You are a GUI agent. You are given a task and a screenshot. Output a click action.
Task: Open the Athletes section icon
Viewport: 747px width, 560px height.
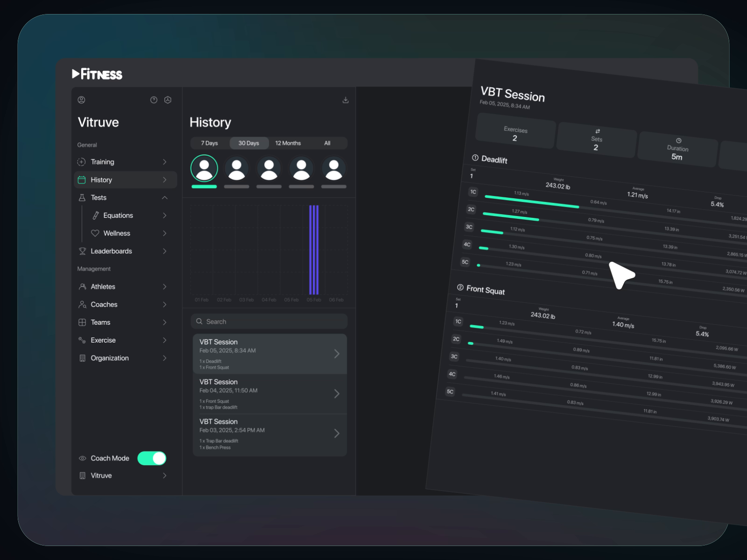click(82, 287)
